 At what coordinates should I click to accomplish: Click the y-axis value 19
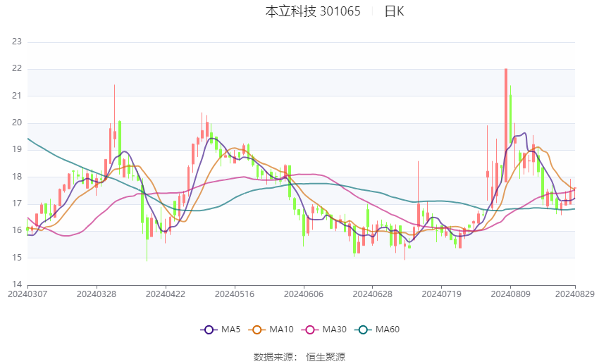tap(17, 149)
